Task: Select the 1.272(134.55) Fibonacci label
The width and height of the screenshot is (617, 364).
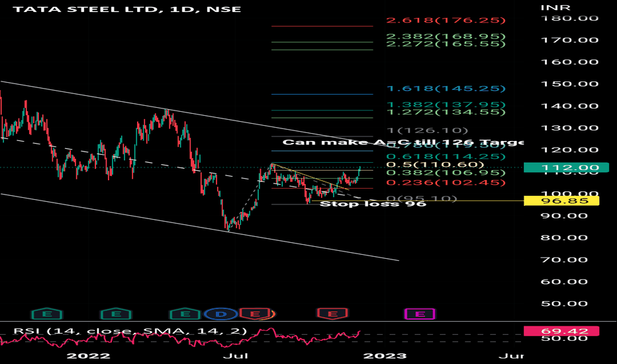Action: tap(446, 112)
